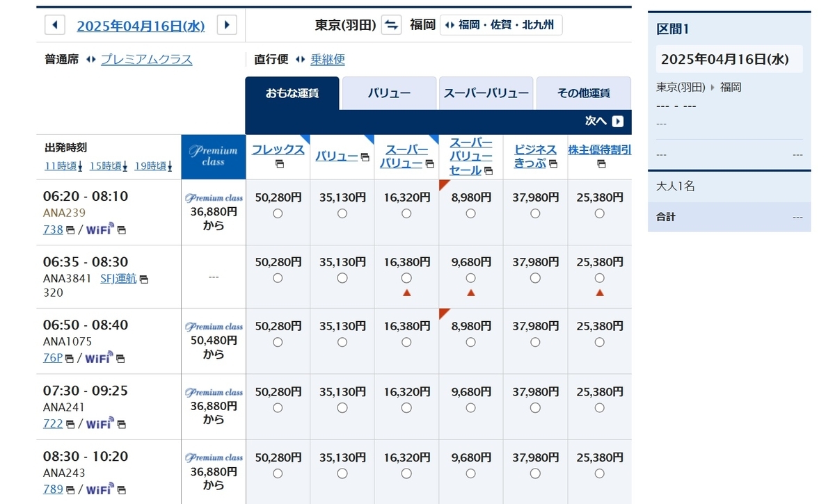Open aircraft type 789 link
The image size is (835, 504).
(x=53, y=489)
